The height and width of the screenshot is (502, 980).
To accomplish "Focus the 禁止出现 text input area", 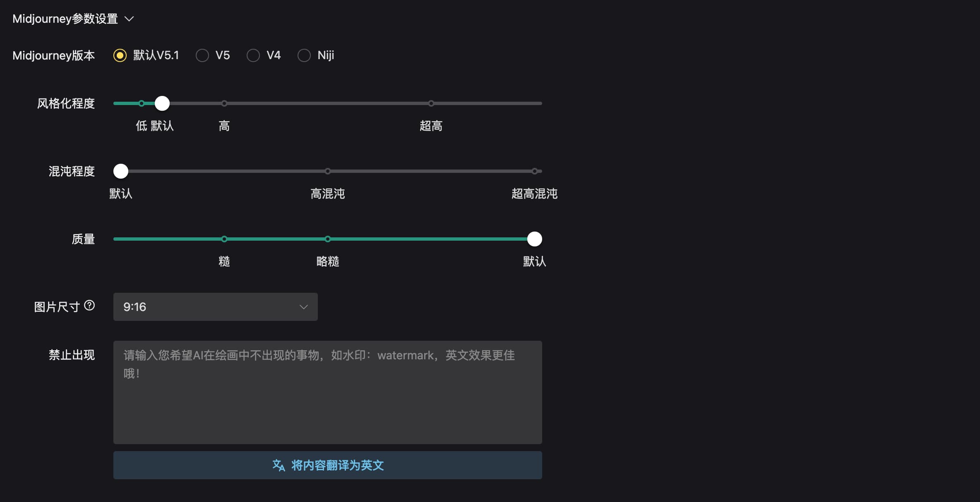I will coord(327,392).
